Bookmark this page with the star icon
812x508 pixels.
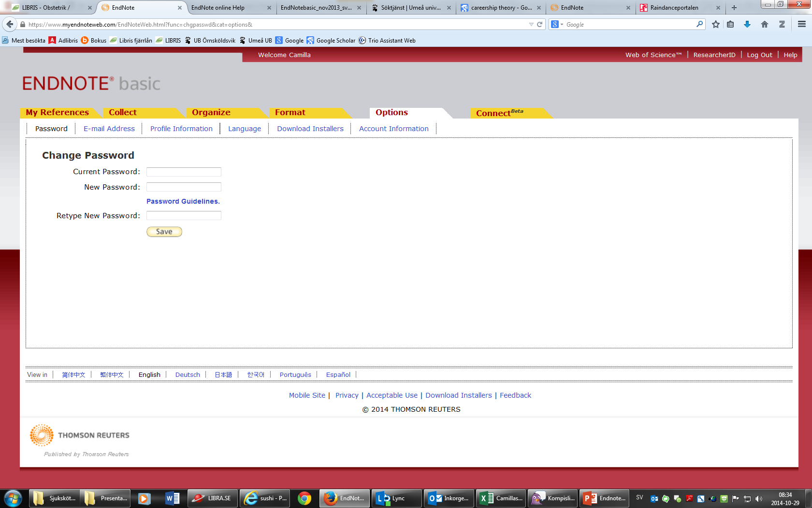point(716,24)
